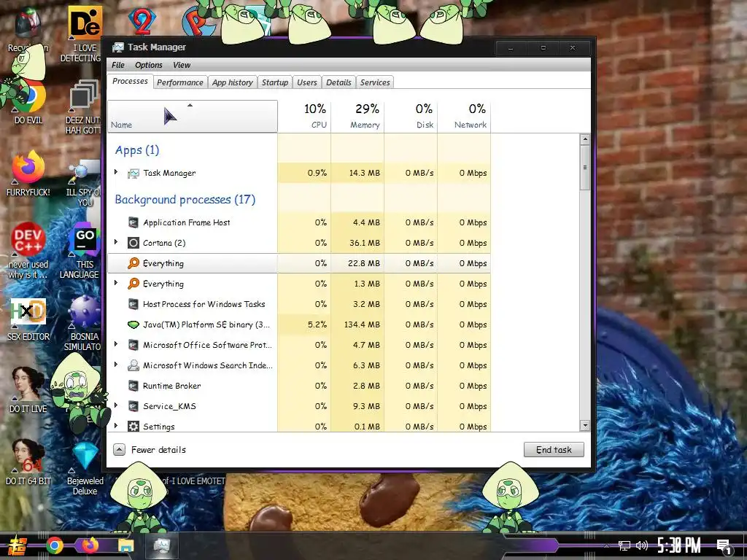Image resolution: width=747 pixels, height=560 pixels.
Task: Sort processes by the Memory column
Action: [357, 116]
